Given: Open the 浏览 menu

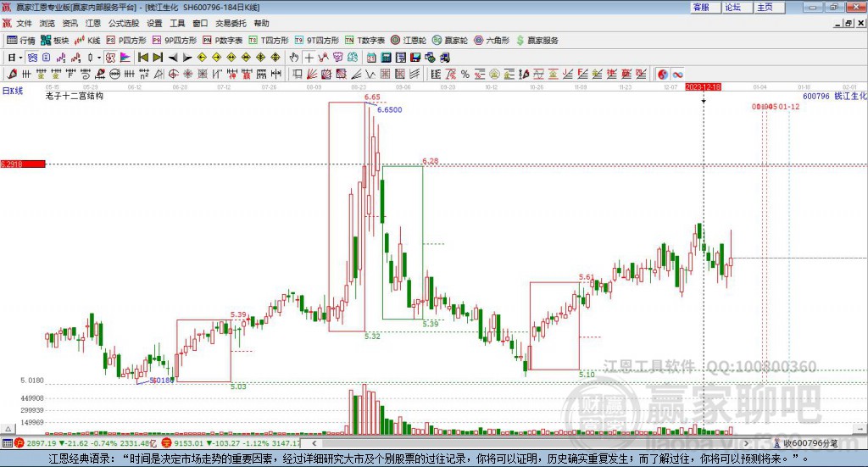Looking at the screenshot, I should tap(47, 23).
